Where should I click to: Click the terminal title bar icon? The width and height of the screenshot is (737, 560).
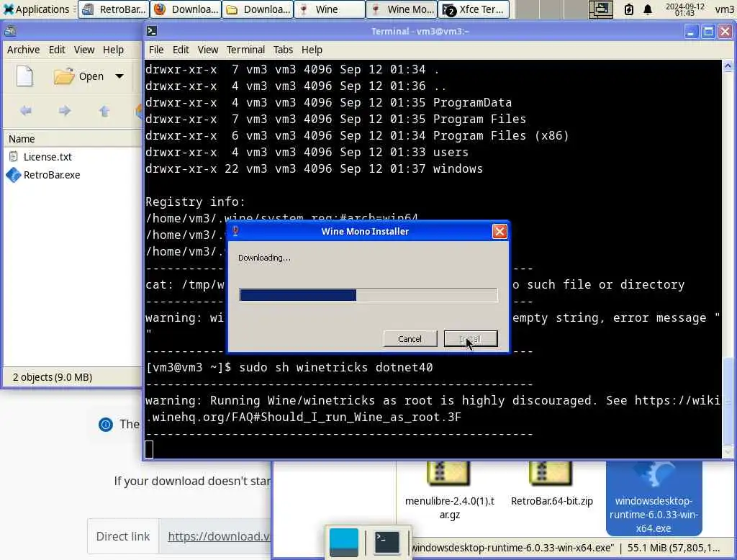152,31
